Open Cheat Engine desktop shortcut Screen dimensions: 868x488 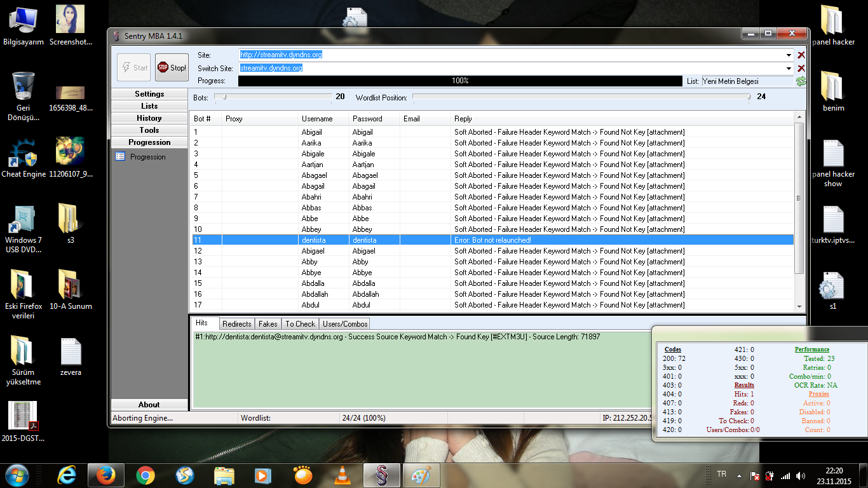24,156
